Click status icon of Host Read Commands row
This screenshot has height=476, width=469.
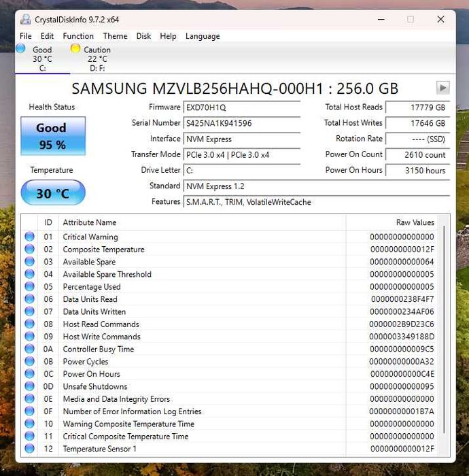tap(29, 324)
